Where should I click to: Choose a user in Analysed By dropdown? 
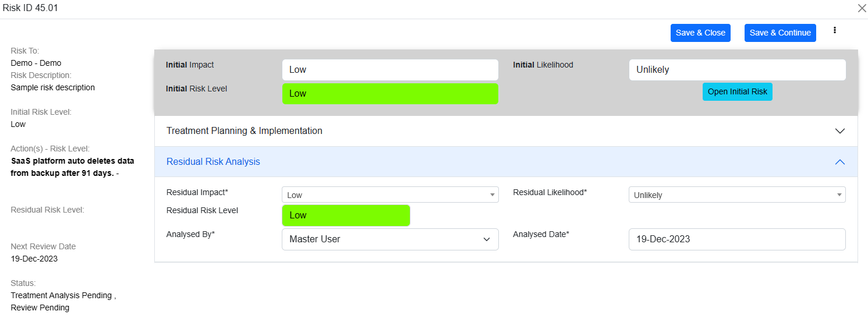[x=390, y=239]
